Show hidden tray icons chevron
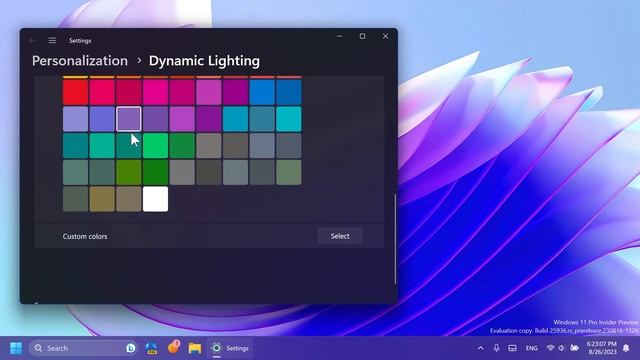Screen dimensions: 640x360 480,348
